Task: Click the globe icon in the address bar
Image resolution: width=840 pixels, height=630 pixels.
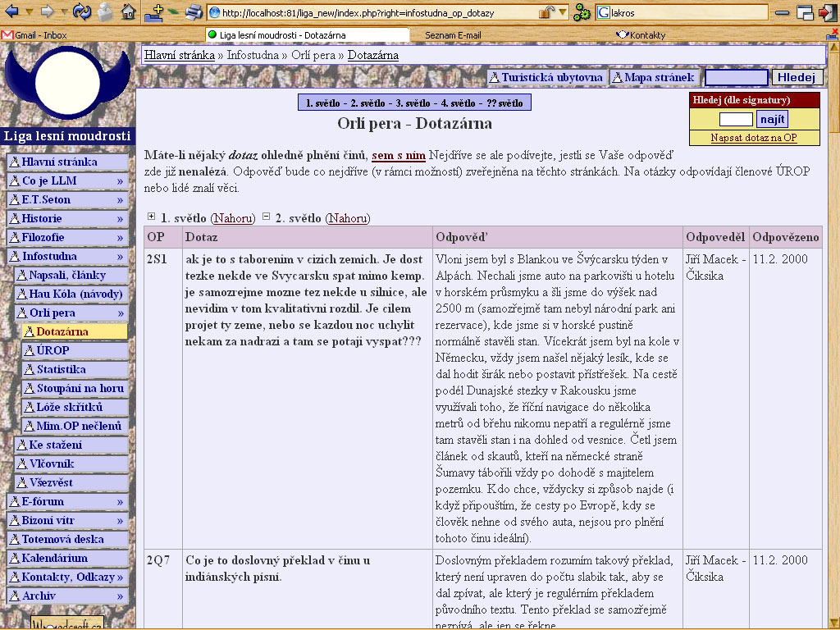Action: [x=214, y=12]
